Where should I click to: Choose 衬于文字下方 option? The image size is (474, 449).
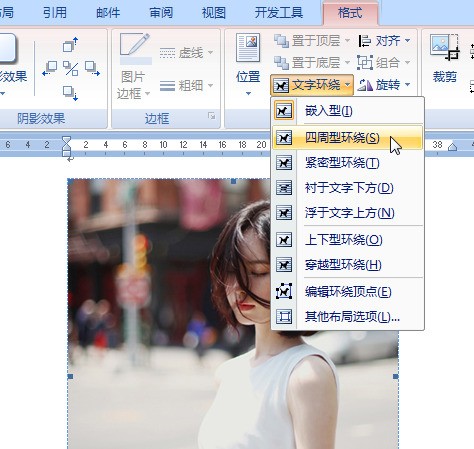click(x=347, y=188)
